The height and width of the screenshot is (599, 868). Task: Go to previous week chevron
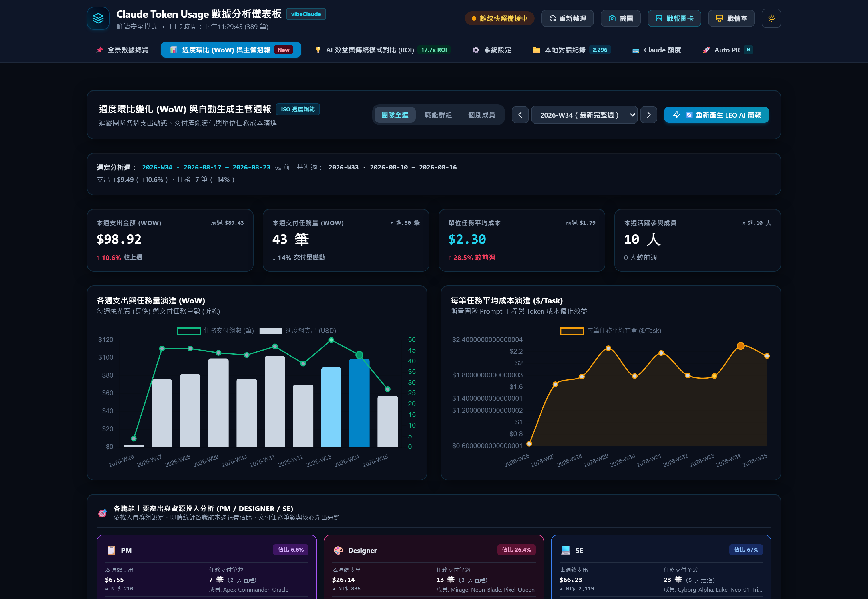(x=520, y=115)
